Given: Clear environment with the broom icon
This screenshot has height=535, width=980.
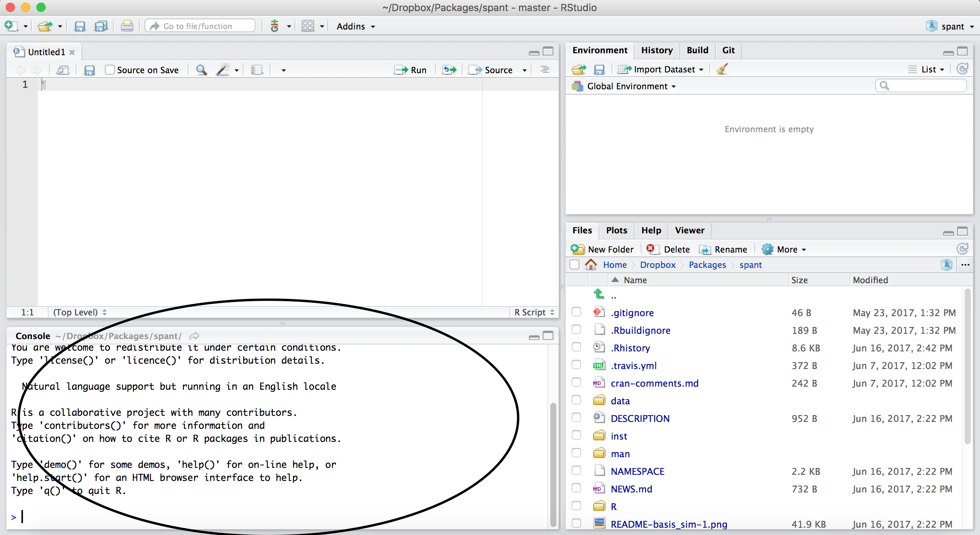Looking at the screenshot, I should (722, 69).
